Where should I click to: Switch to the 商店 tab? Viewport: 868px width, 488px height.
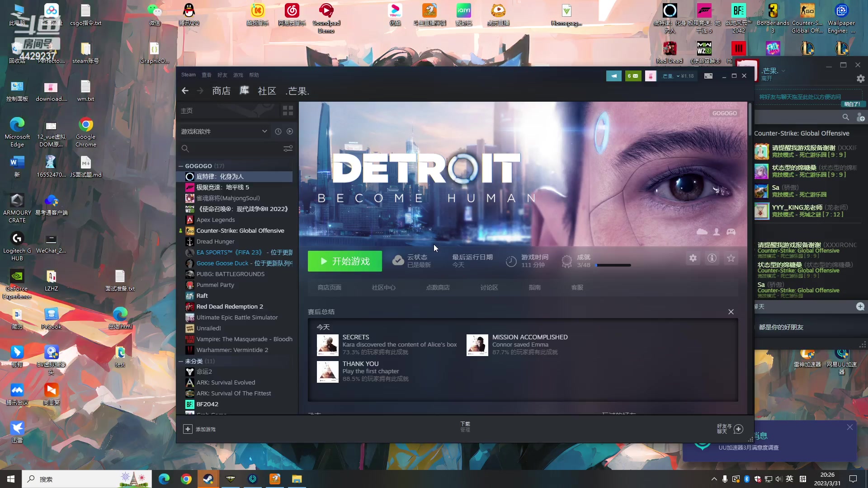tap(222, 91)
